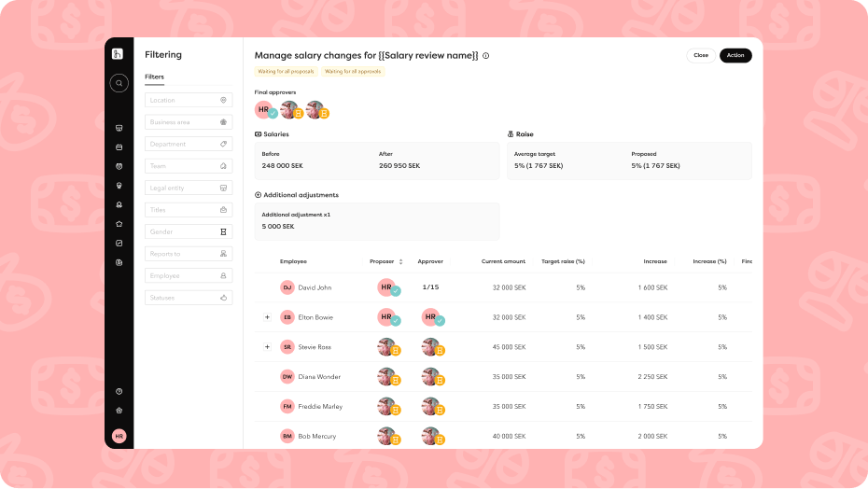
Task: Click the Freddie Marley name
Action: pos(320,407)
